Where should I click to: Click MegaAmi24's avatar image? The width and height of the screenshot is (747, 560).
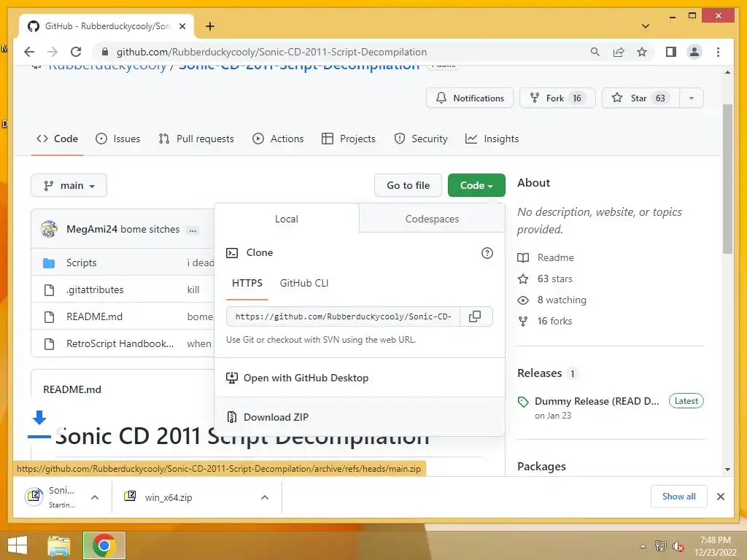click(49, 229)
